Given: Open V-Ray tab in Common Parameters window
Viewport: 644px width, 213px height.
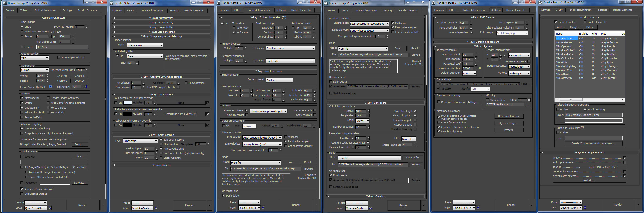Looking at the screenshot, I should [x=24, y=10].
